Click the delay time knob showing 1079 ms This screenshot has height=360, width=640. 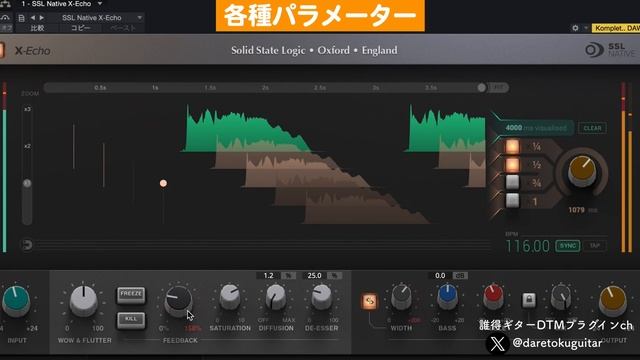point(582,171)
